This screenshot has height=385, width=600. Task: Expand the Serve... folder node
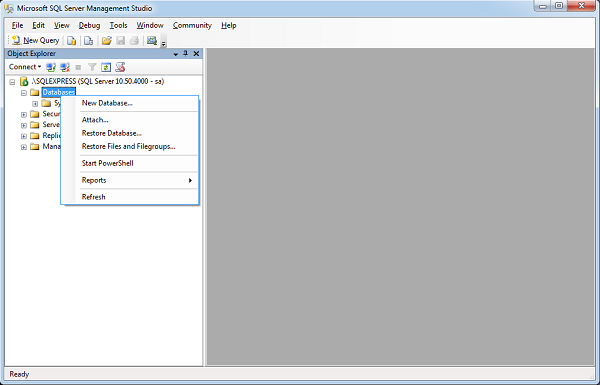click(x=24, y=125)
